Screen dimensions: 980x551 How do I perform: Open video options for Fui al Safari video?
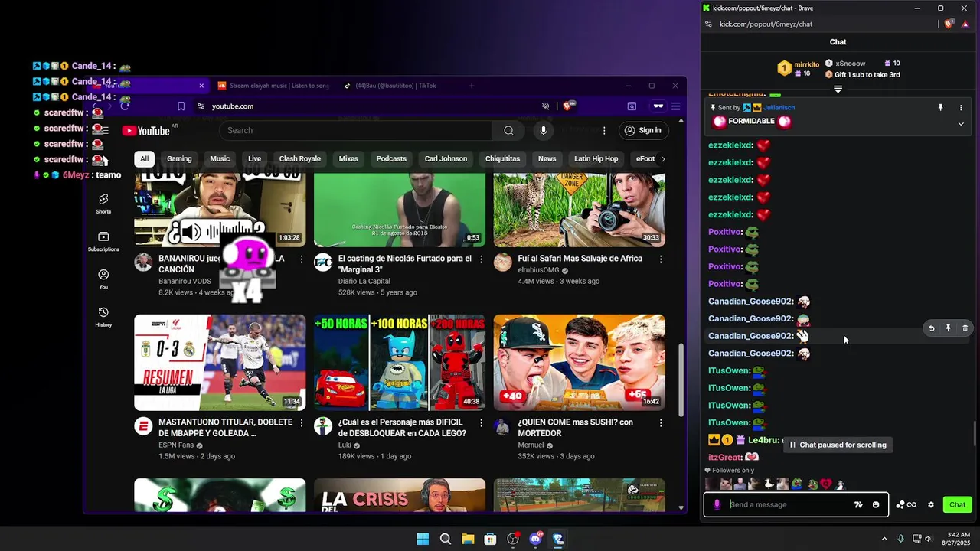661,259
